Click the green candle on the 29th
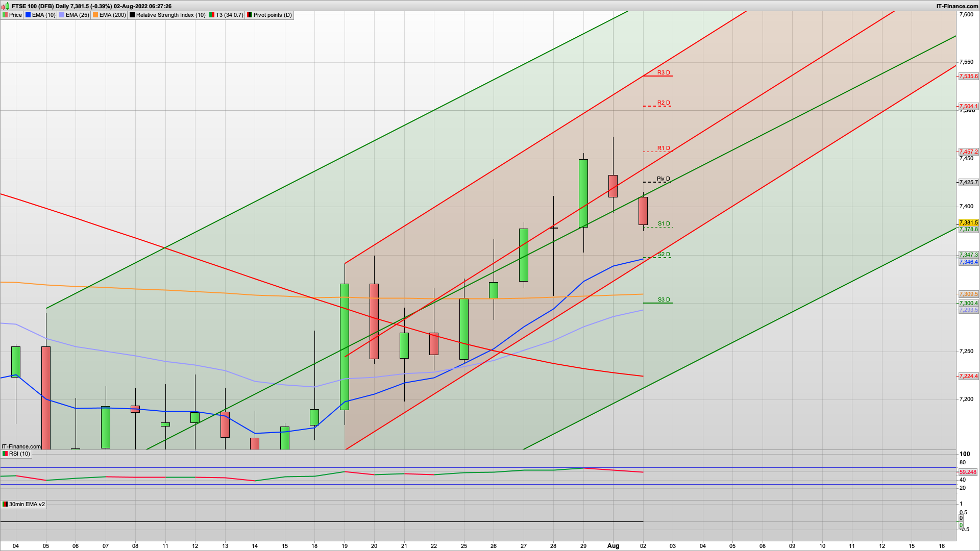Screen dimensions: 980x551 click(x=583, y=193)
